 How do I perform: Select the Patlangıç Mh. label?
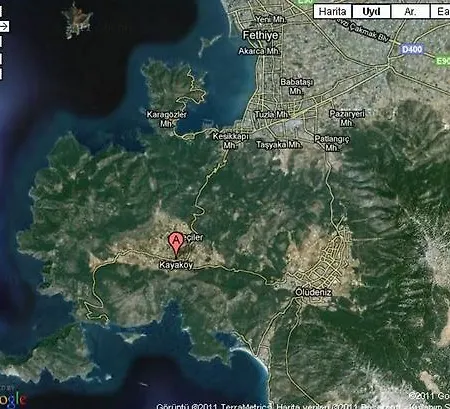332,143
